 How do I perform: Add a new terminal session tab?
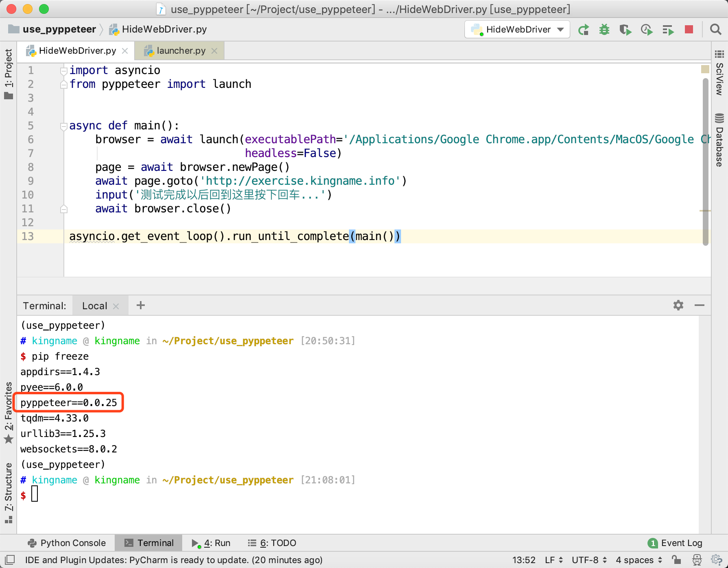coord(141,305)
